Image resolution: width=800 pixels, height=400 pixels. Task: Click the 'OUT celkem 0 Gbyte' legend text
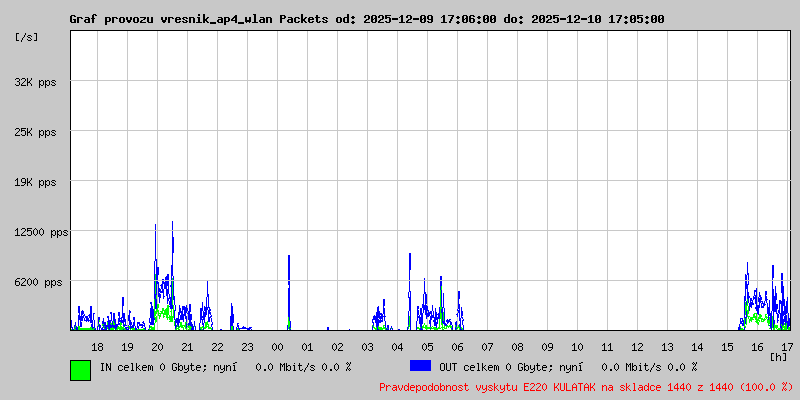coord(494,367)
